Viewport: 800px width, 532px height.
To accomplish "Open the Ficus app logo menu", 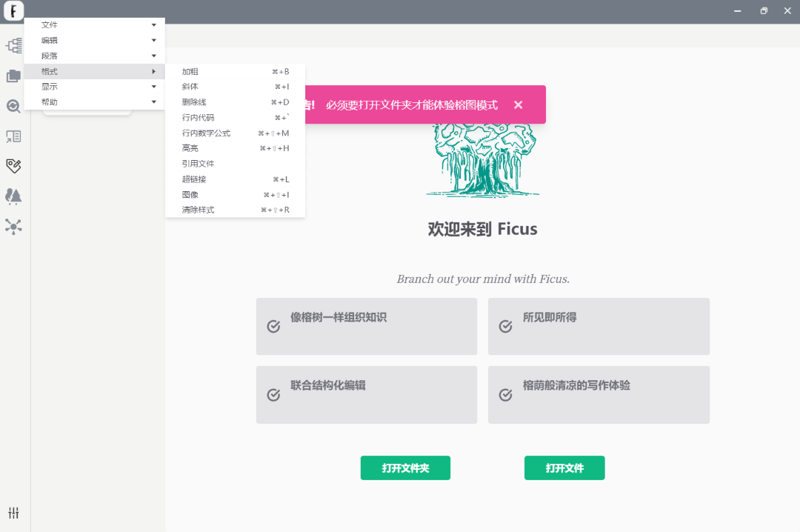I will tap(13, 11).
